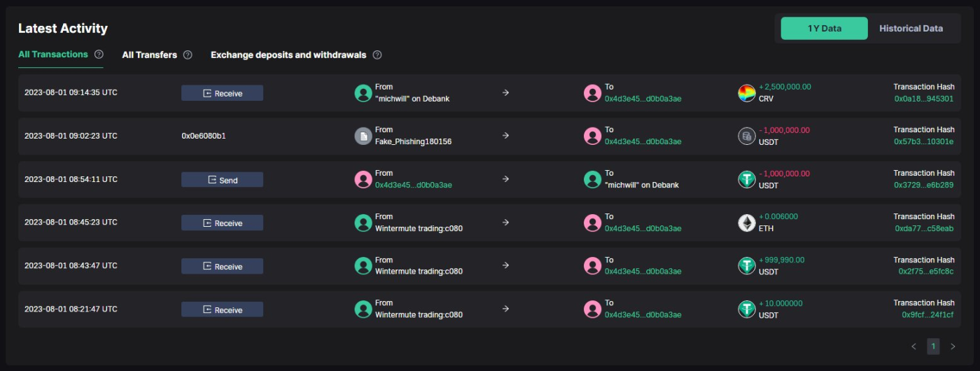Screen dimensions: 980x371
Task: Click the Fake_Phishing180156 document icon
Action: 363,136
